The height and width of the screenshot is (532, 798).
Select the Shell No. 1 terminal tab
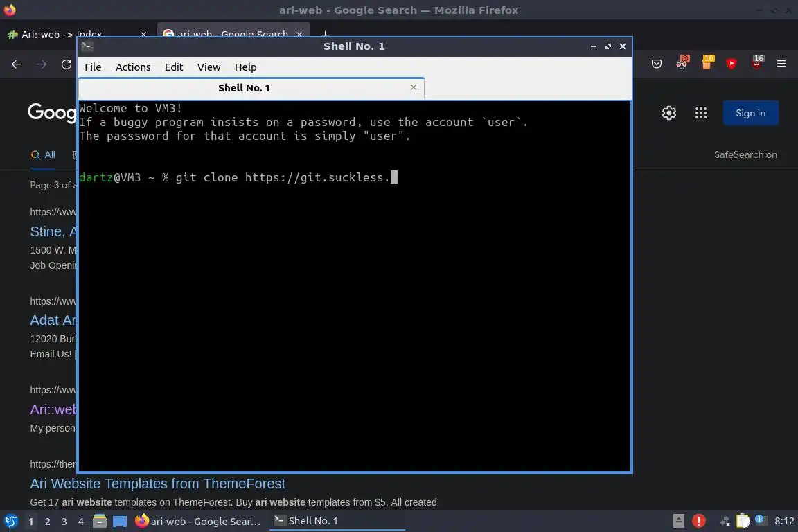pyautogui.click(x=251, y=88)
